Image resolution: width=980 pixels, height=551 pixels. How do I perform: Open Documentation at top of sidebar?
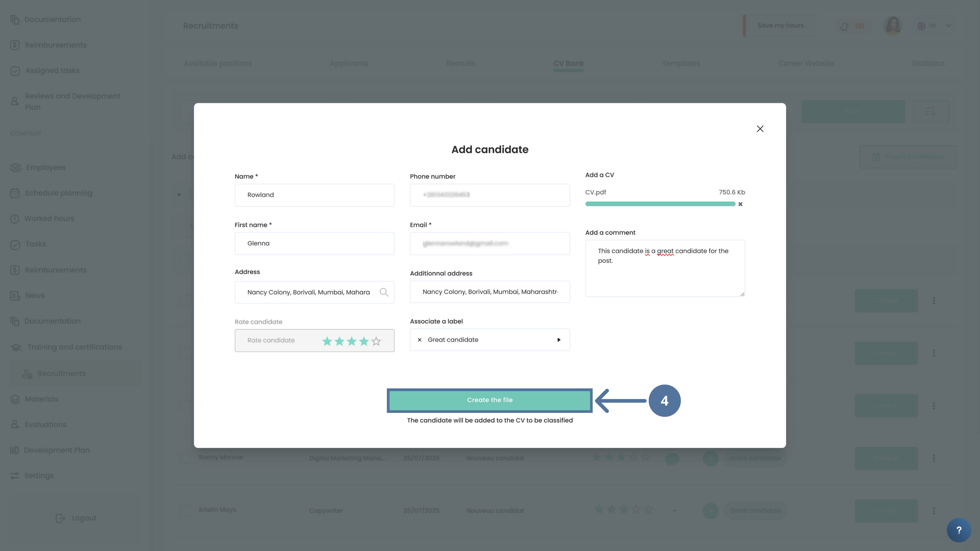point(46,19)
